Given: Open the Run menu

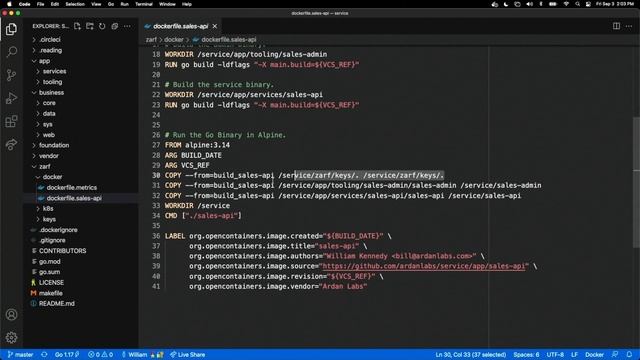Looking at the screenshot, I should [x=124, y=4].
